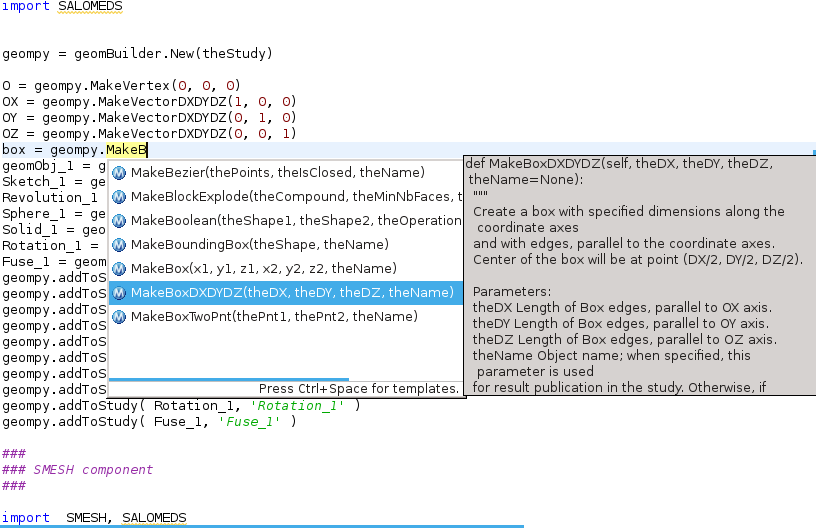
Task: Click the '### SMESH component' comment
Action: tap(78, 470)
